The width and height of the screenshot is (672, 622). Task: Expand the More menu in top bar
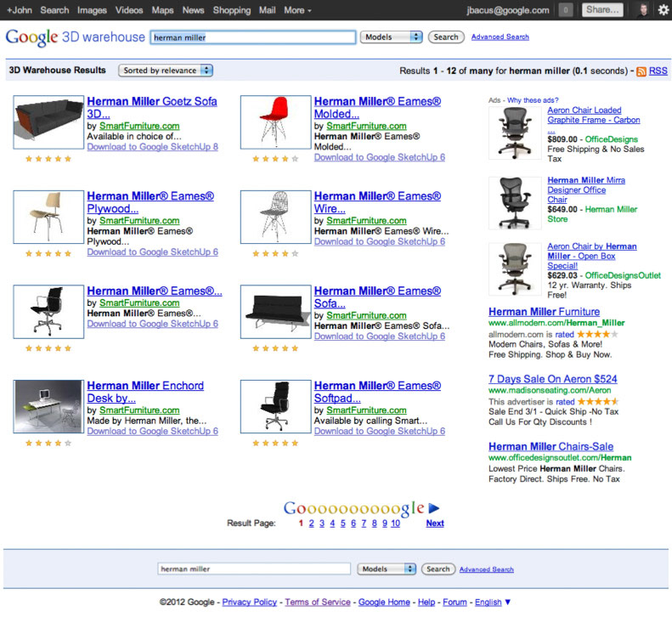click(297, 10)
